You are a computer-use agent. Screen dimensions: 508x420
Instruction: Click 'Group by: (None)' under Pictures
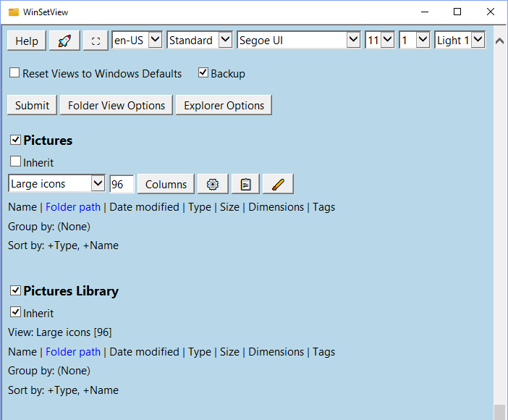[x=49, y=227]
